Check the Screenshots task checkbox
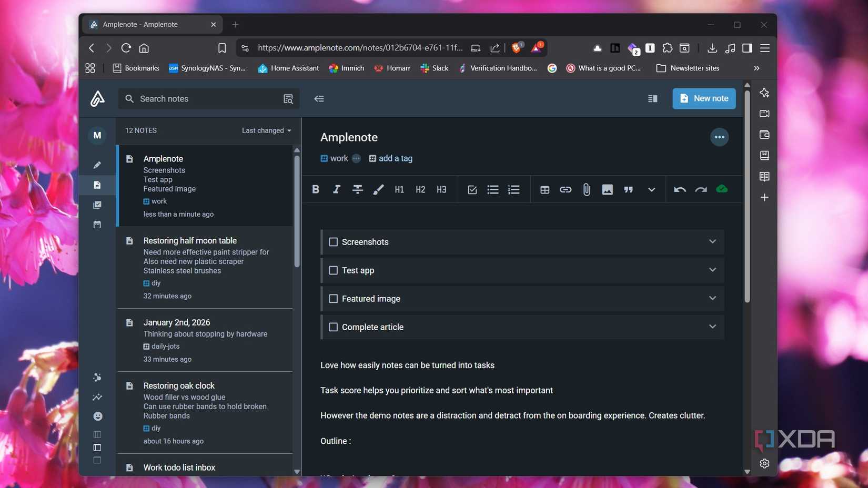 (x=333, y=242)
